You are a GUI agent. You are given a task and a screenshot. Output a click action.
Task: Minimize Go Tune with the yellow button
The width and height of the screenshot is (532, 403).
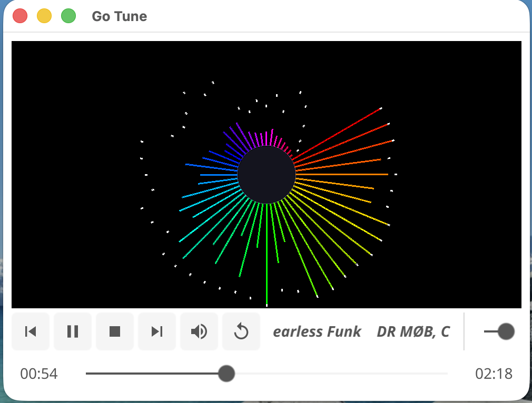44,16
